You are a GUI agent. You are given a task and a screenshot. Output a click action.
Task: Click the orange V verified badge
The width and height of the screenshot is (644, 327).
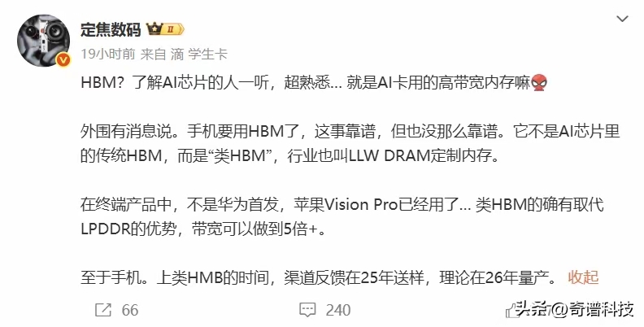pyautogui.click(x=63, y=60)
